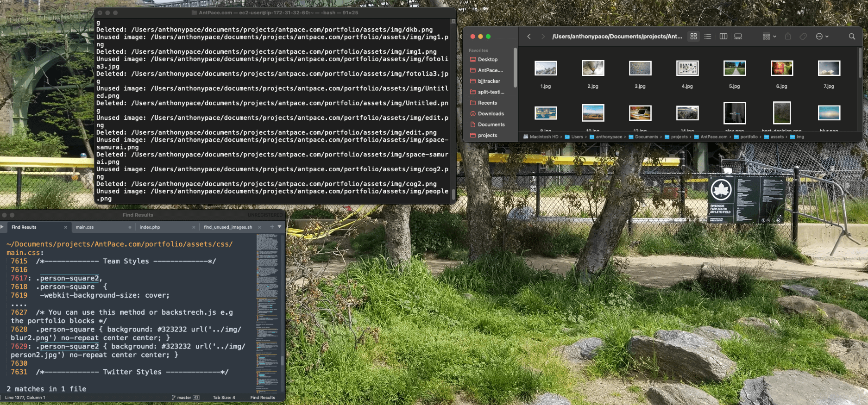The image size is (868, 405).
Task: Switch Finder to list view
Action: click(708, 37)
